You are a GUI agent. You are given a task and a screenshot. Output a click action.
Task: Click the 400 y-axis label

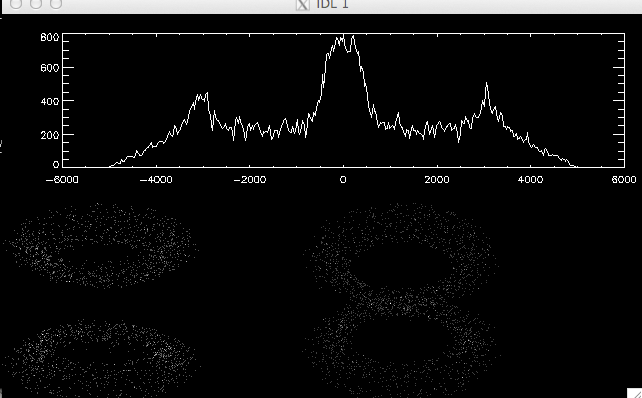[50, 101]
